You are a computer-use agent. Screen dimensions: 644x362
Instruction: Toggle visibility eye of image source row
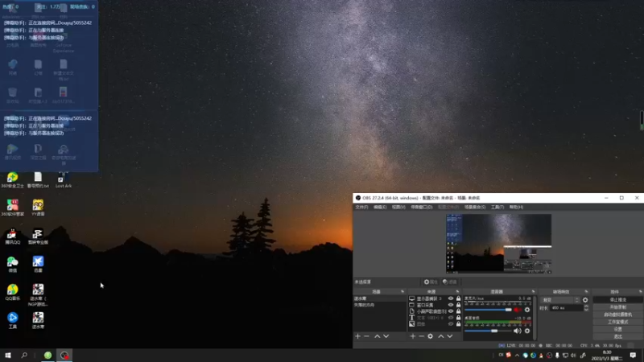(x=451, y=324)
